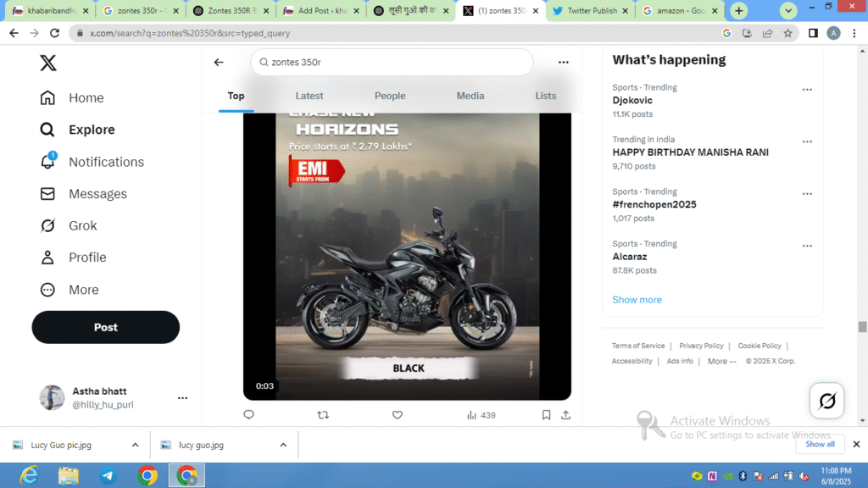This screenshot has width=868, height=488.
Task: Switch to the Media tab
Action: (x=470, y=96)
